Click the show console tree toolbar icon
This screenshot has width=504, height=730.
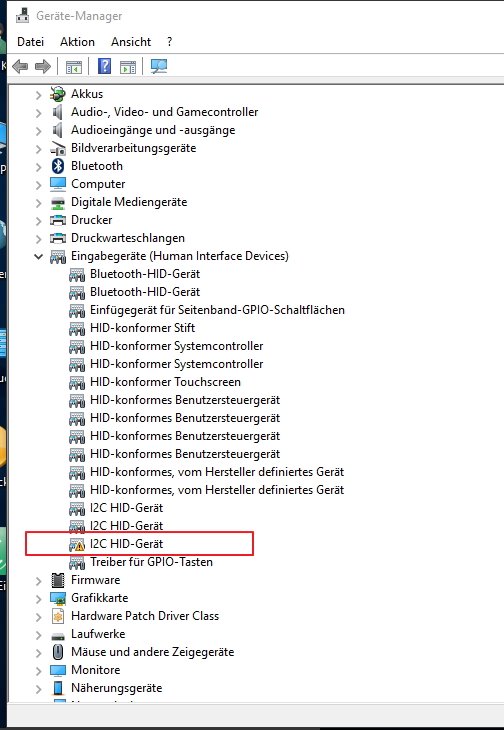pyautogui.click(x=74, y=67)
